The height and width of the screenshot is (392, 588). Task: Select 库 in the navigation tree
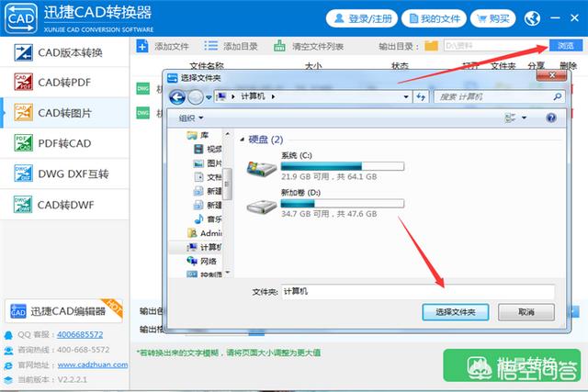point(198,135)
